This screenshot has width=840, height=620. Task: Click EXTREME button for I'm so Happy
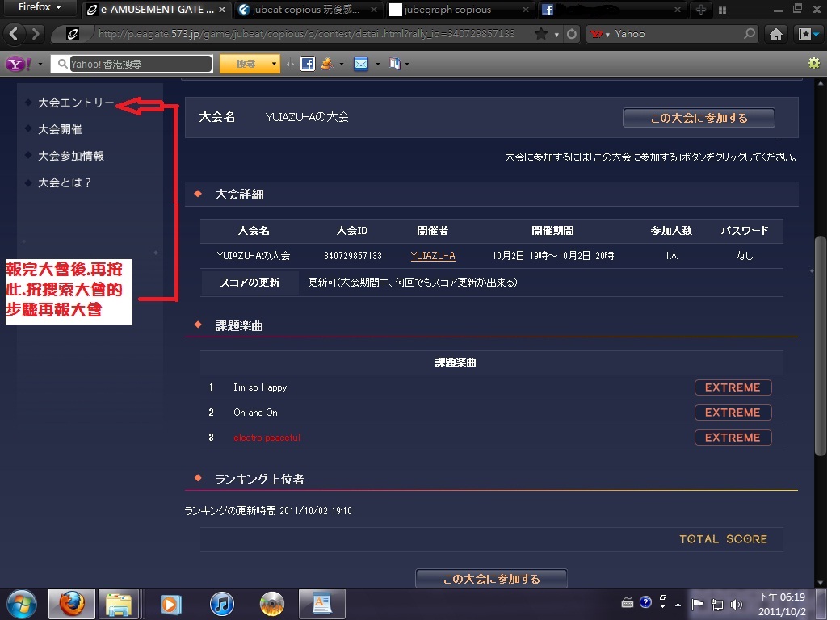click(733, 387)
